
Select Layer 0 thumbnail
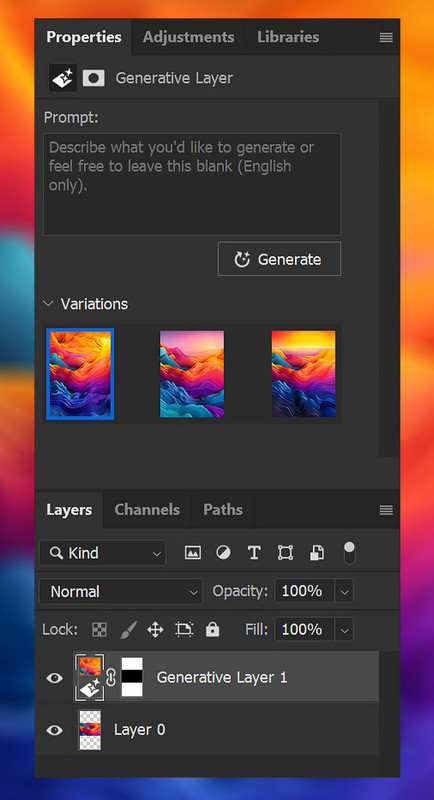(90, 730)
